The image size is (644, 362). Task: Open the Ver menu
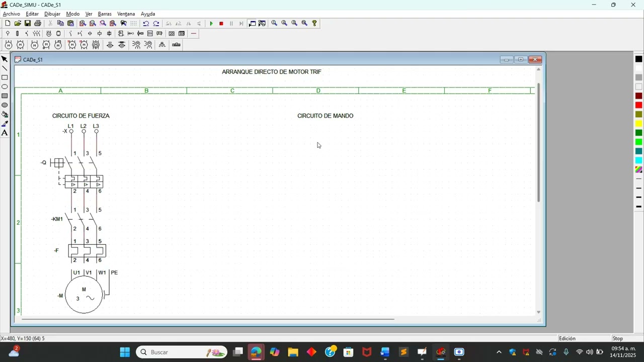click(x=89, y=14)
